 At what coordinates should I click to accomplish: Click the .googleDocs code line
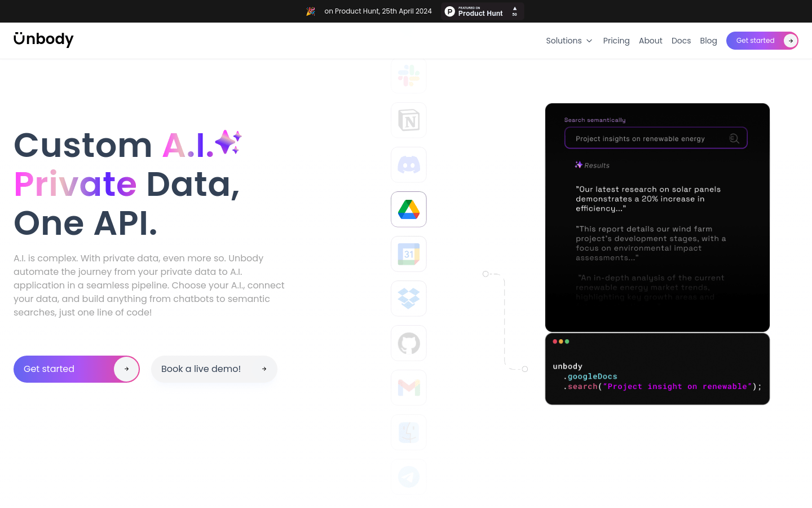coord(590,376)
